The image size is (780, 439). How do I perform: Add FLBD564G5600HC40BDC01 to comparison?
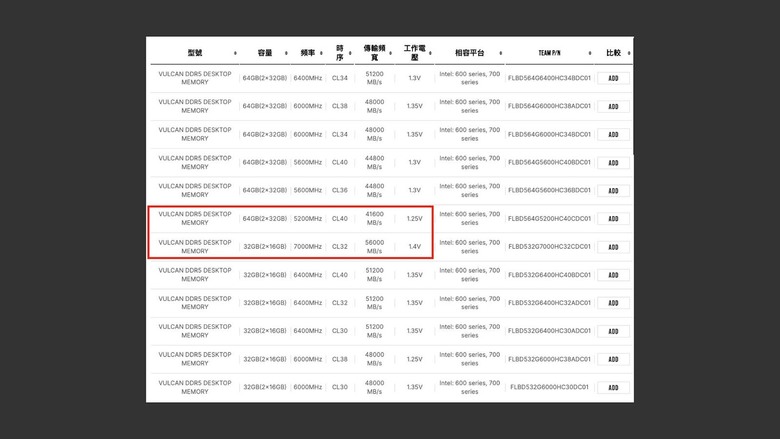[613, 163]
